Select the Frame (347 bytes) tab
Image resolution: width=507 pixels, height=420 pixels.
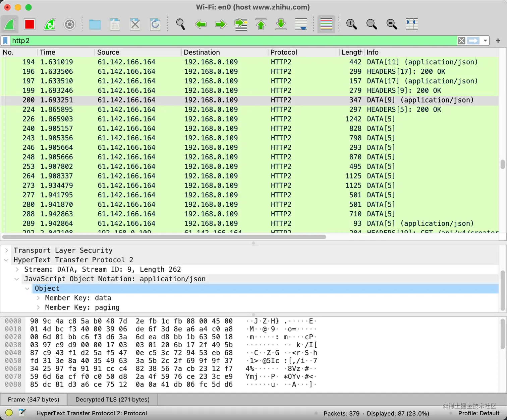[x=34, y=399]
